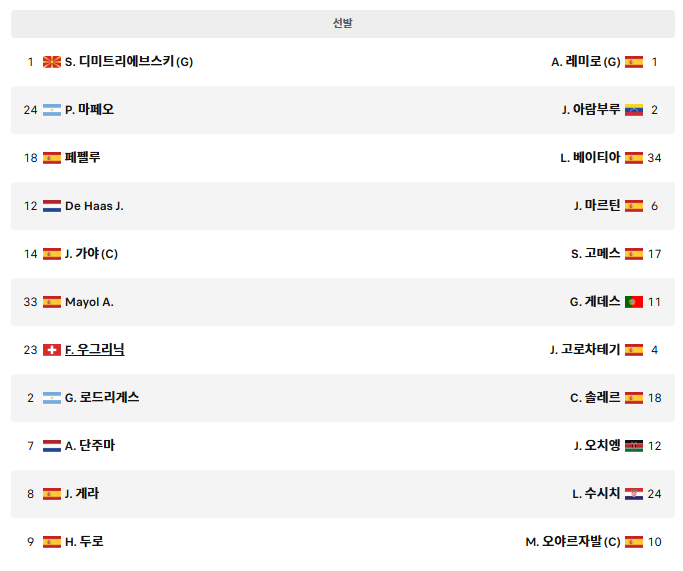Click the Portugal flag next to G. 게데스
This screenshot has height=571, width=683.
(634, 302)
